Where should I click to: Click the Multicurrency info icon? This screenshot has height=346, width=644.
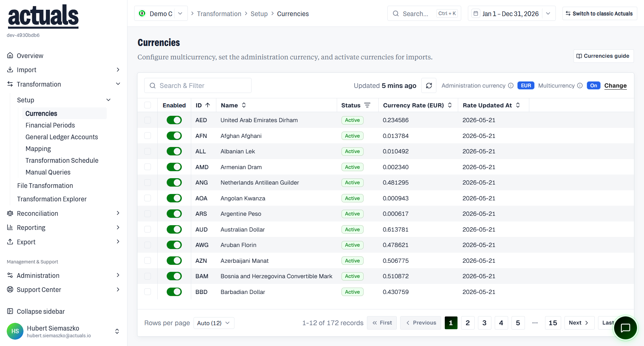point(580,86)
